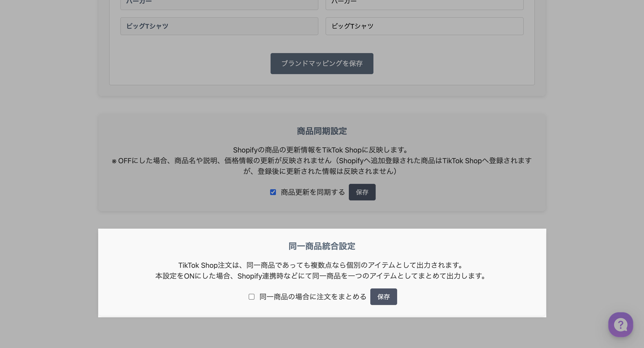Click the ※OFFにした場合 note text

click(x=322, y=161)
